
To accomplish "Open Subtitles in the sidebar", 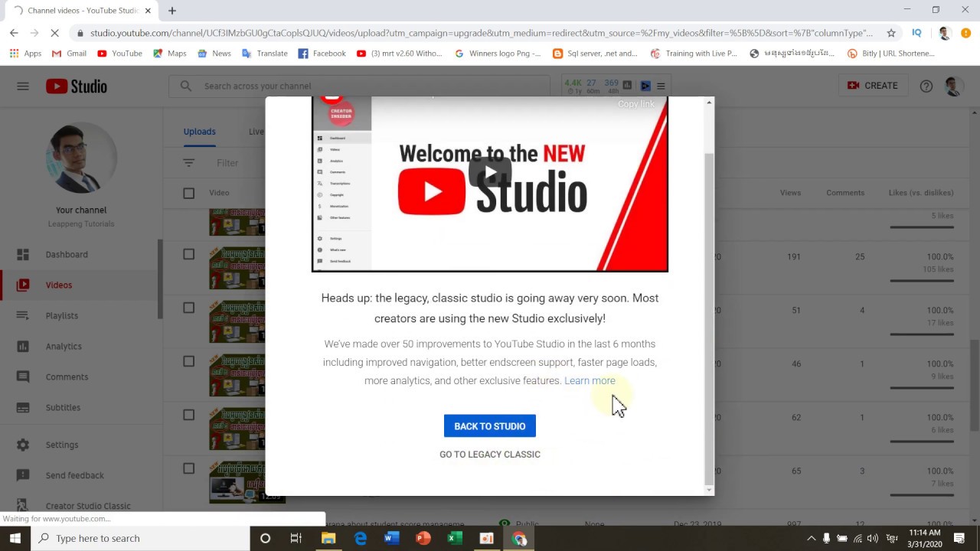I will pos(63,407).
